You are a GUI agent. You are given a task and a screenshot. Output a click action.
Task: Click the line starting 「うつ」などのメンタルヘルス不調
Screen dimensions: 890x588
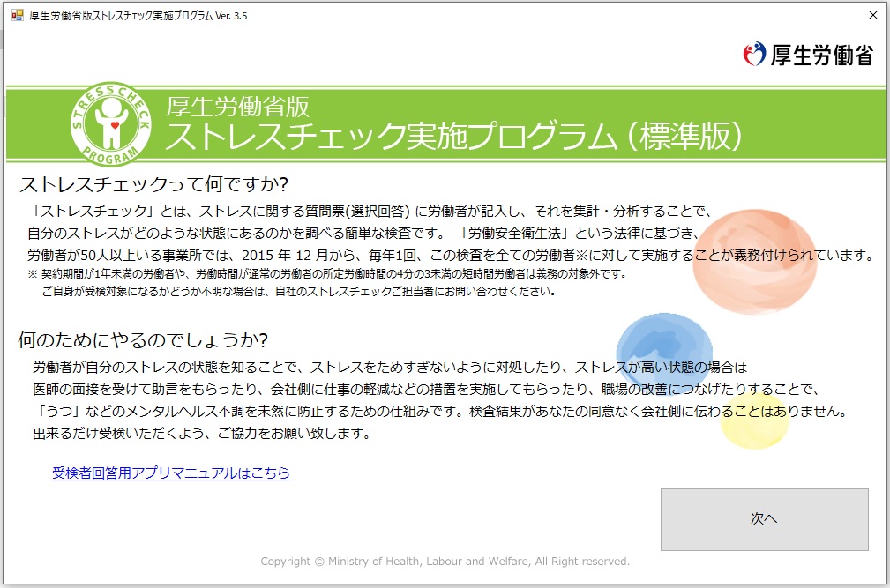pos(441,412)
